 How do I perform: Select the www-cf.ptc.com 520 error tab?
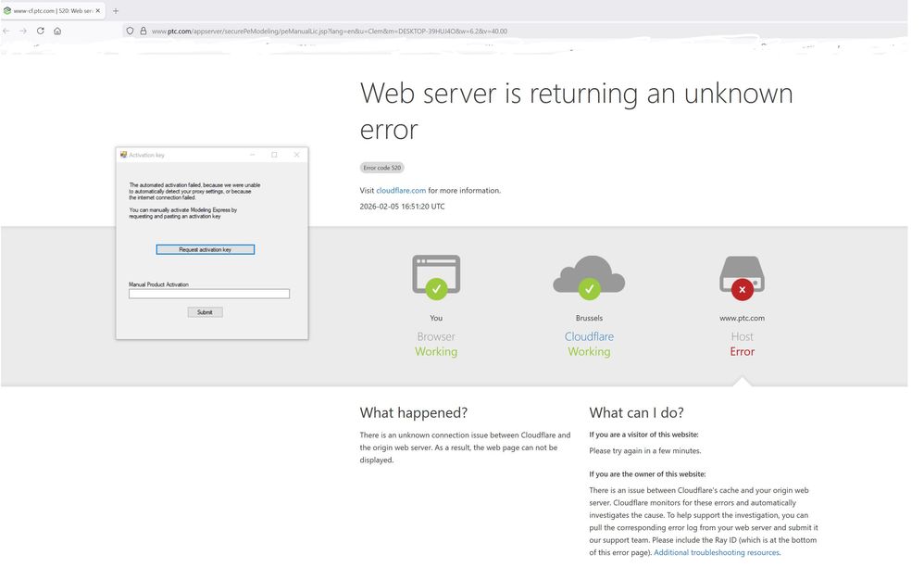51,10
